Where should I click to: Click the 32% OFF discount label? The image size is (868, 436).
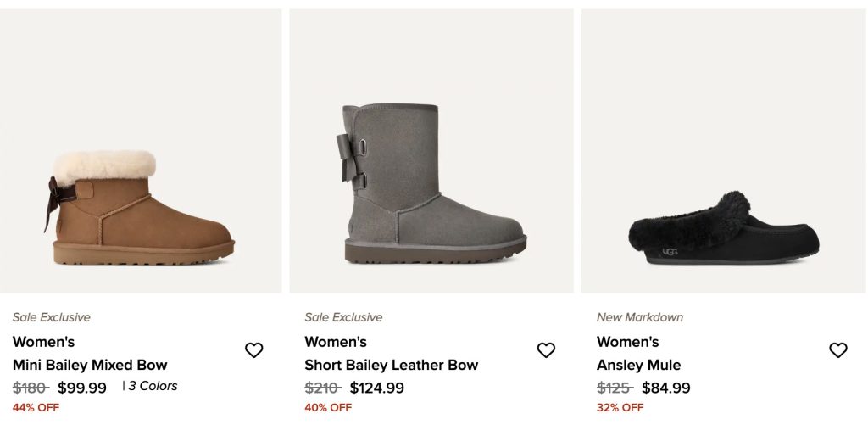point(620,407)
